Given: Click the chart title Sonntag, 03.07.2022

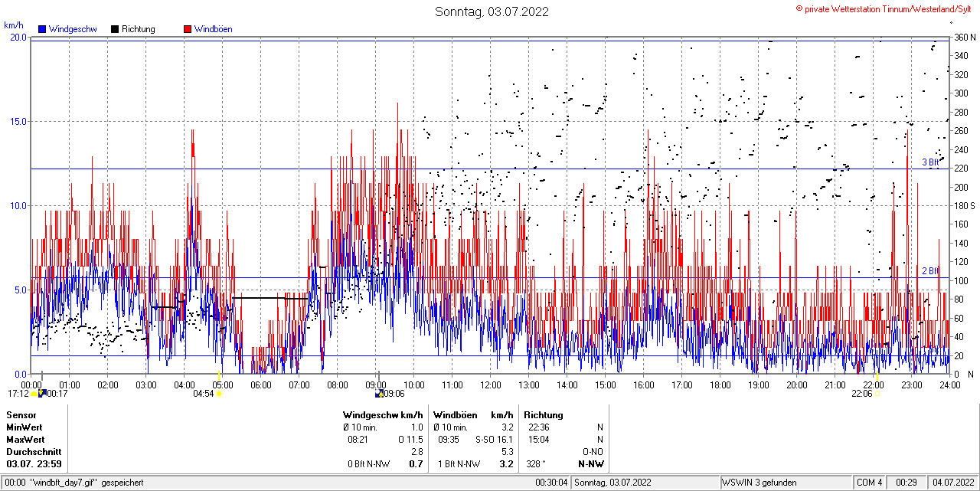Looking at the screenshot, I should pos(492,11).
